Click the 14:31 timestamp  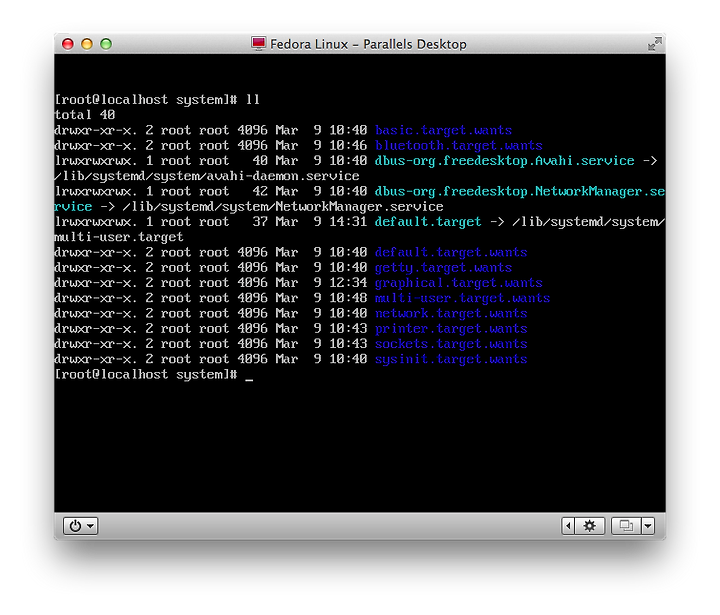(348, 222)
